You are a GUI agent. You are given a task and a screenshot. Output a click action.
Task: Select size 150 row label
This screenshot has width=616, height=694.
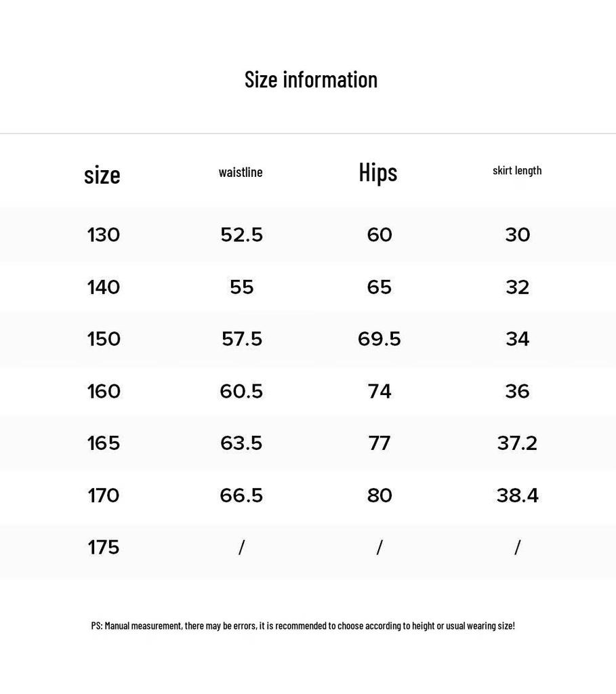pos(104,339)
